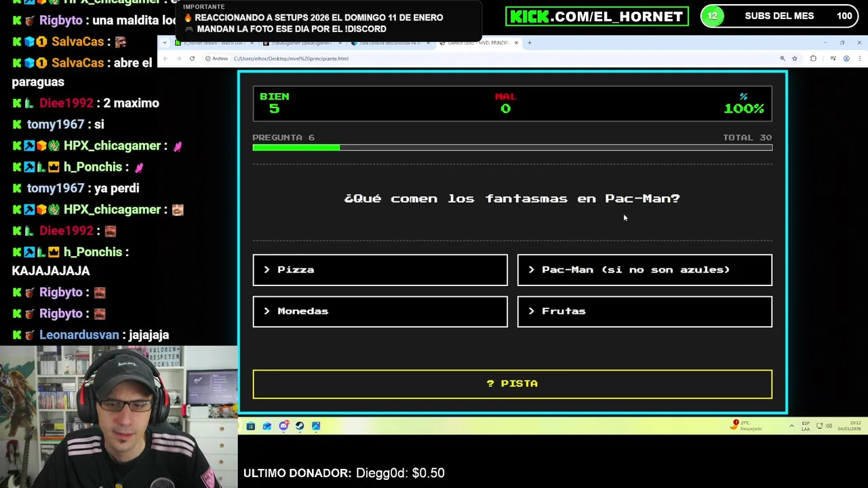Viewport: 868px width, 488px height.
Task: Close the GAMER QUIZ tab
Action: tap(516, 43)
